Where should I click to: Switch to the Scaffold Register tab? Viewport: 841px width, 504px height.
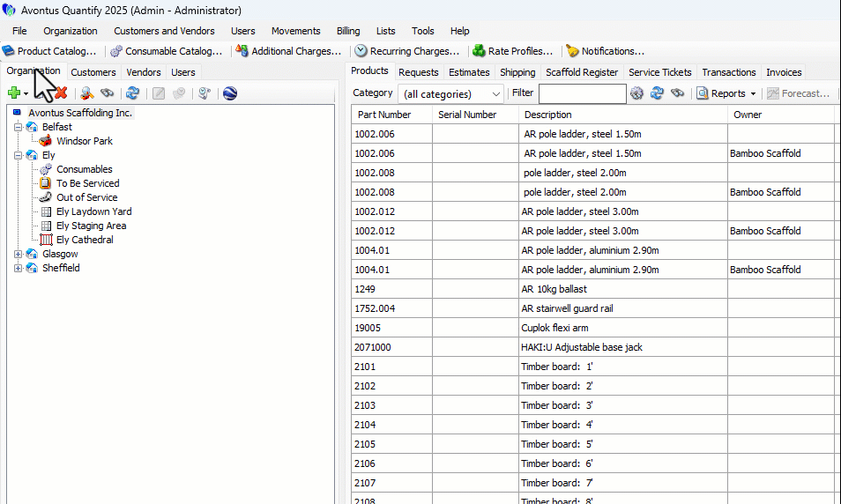point(581,72)
